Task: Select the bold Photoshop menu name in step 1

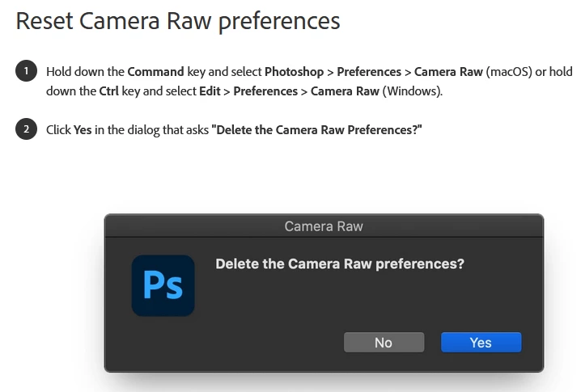Action: click(x=294, y=72)
